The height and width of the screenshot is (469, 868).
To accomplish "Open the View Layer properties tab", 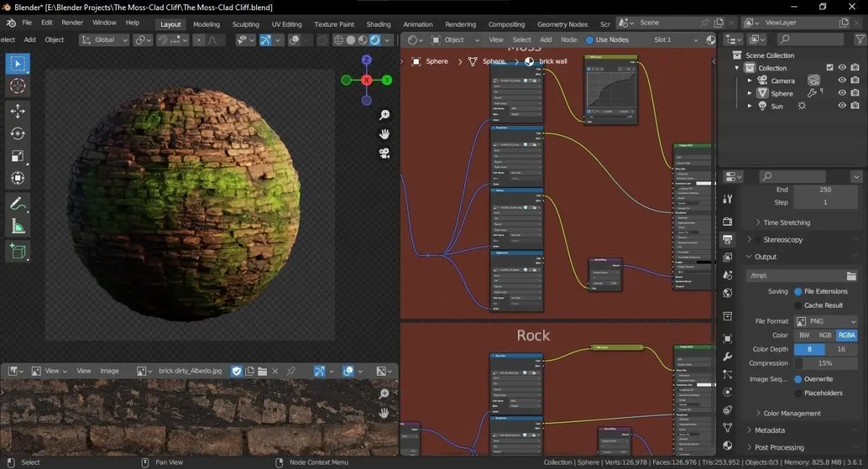I will (x=728, y=257).
